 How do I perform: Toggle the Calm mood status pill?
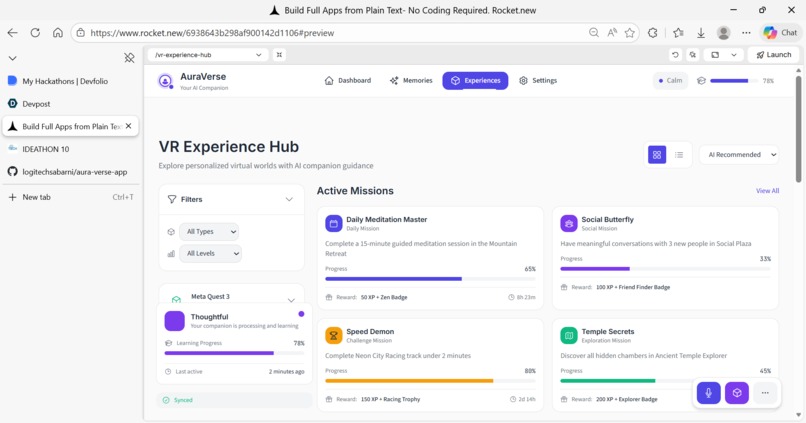(670, 81)
